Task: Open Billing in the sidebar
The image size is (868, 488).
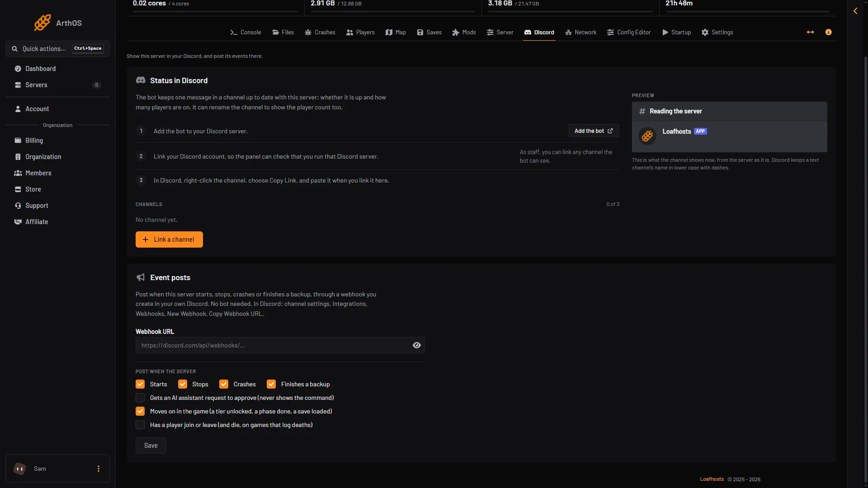Action: [57, 141]
